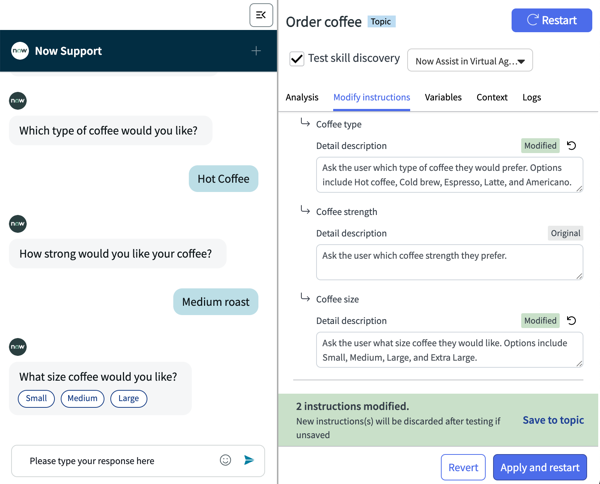
Task: Open the emoji picker in chat input
Action: pos(225,460)
